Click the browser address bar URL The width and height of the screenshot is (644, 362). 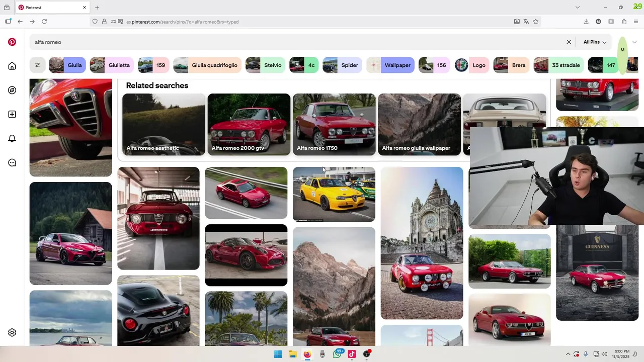(x=182, y=22)
